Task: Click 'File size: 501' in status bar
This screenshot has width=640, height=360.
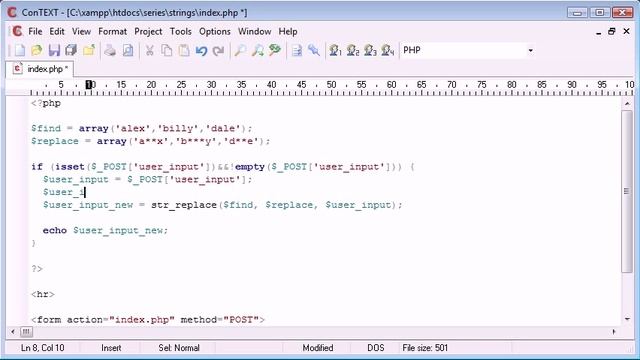Action: (425, 348)
